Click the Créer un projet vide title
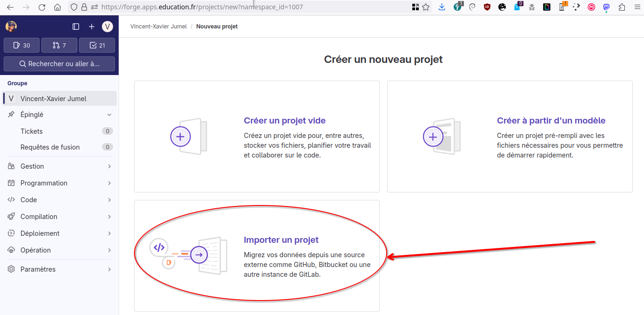The image size is (644, 315). [285, 121]
